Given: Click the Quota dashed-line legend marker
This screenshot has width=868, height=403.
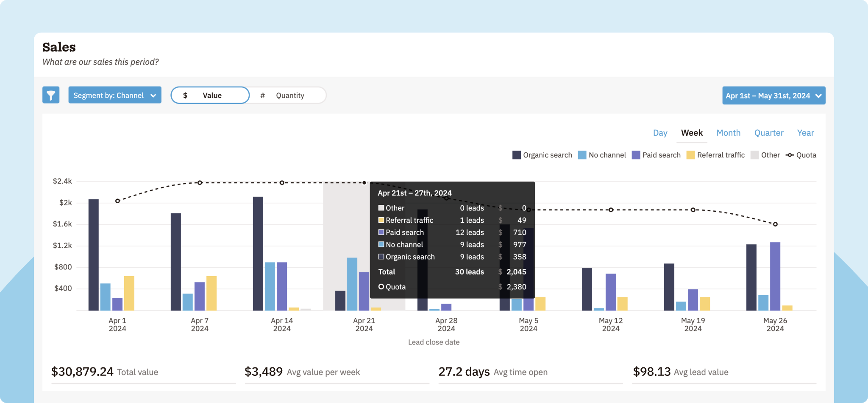Looking at the screenshot, I should tap(790, 155).
